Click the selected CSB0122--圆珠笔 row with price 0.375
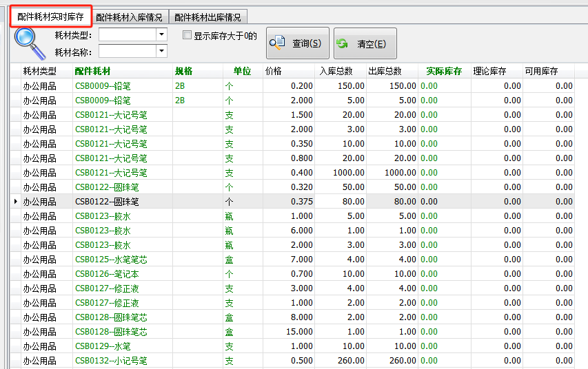The image size is (588, 369). pos(292,202)
